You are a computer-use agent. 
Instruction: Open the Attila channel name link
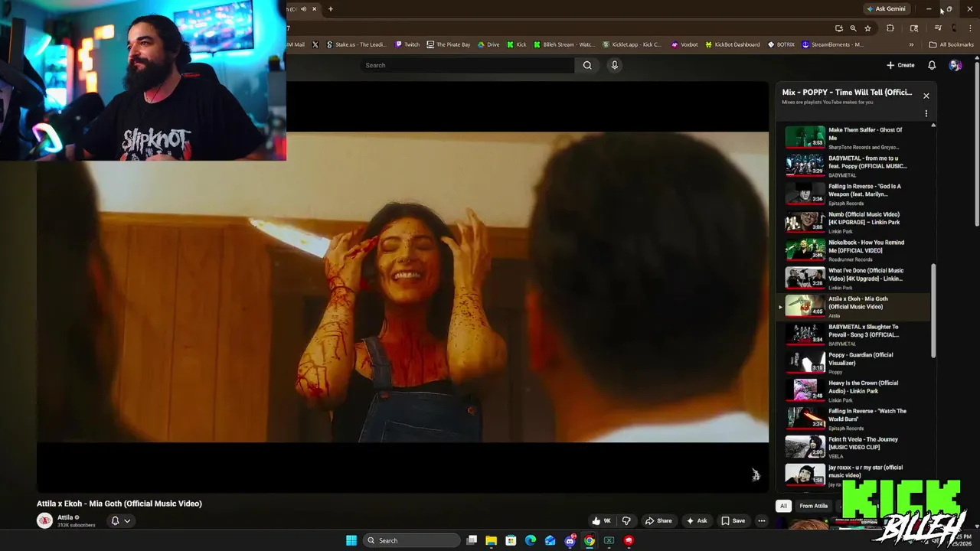click(65, 517)
